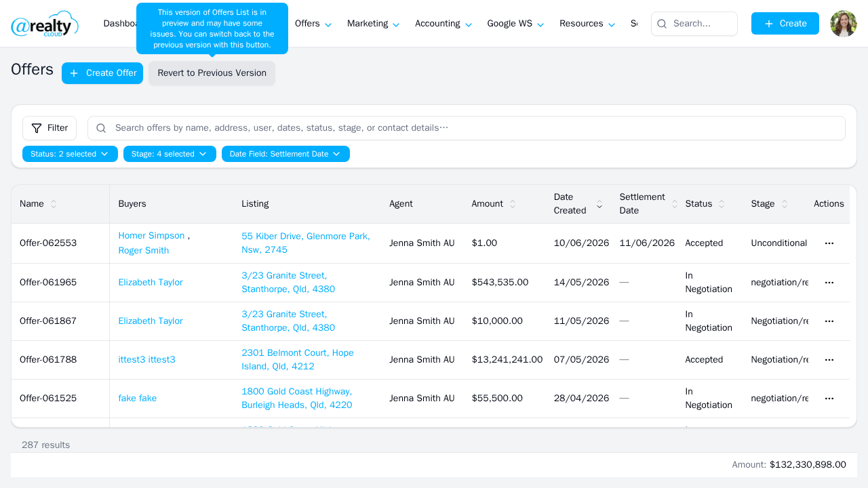Screen dimensions: 868x488
Task: Focus the top Search... input field
Action: [694, 24]
